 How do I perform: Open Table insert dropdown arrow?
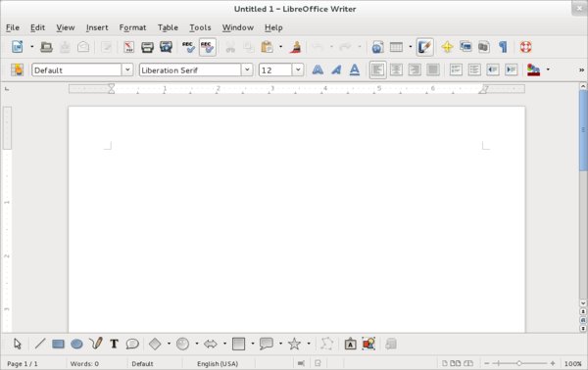tap(411, 47)
